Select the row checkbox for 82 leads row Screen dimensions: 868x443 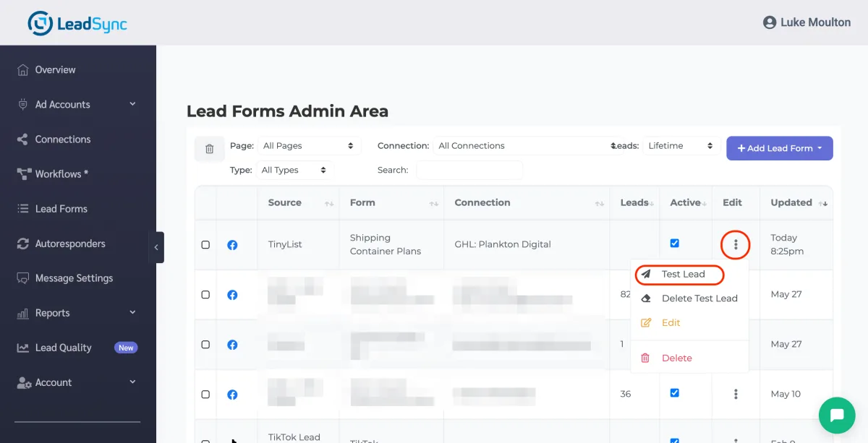point(205,295)
